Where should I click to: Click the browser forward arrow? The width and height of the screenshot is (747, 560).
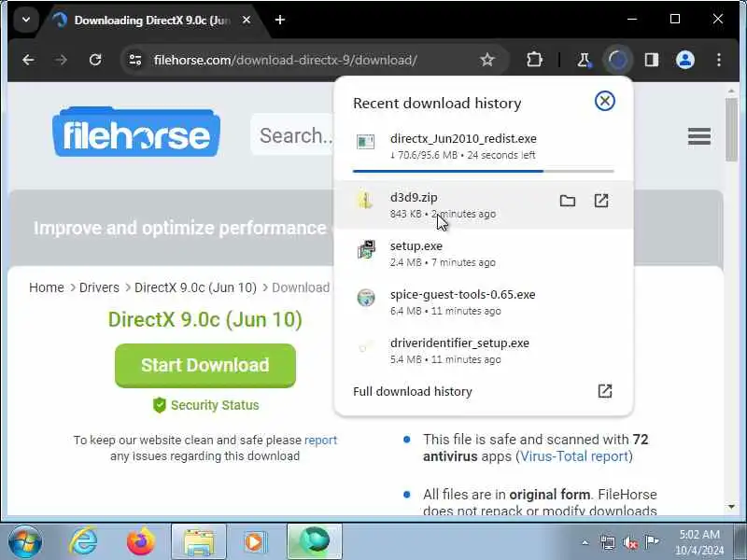click(x=62, y=60)
